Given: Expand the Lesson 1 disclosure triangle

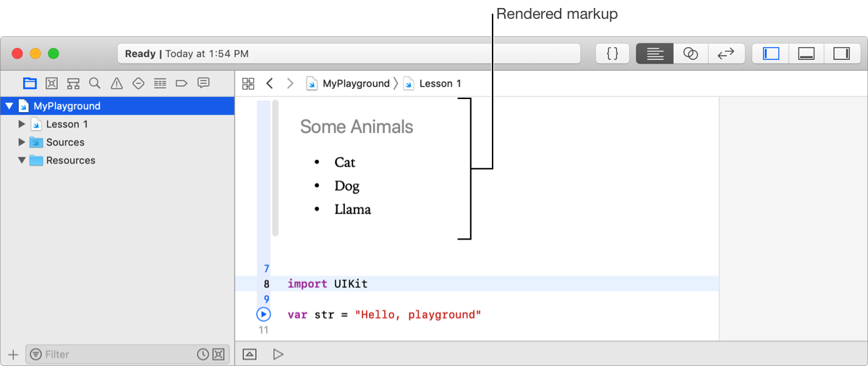Looking at the screenshot, I should (22, 124).
